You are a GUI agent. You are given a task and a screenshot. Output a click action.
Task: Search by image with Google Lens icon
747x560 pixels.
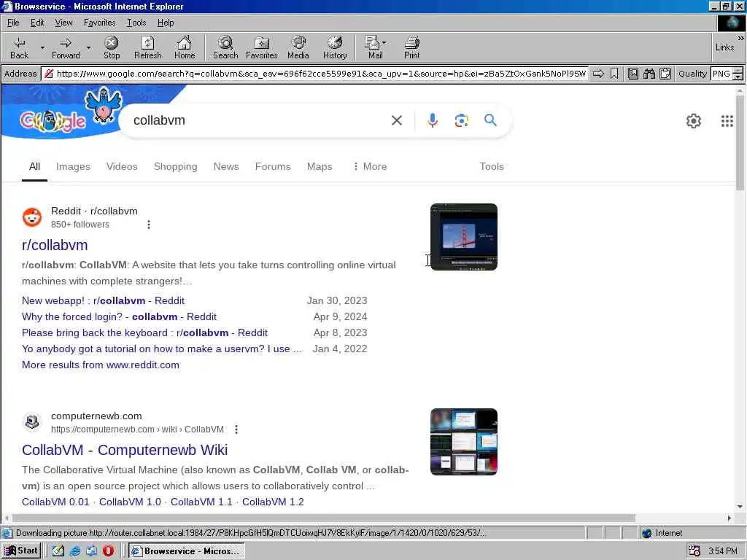coord(461,120)
